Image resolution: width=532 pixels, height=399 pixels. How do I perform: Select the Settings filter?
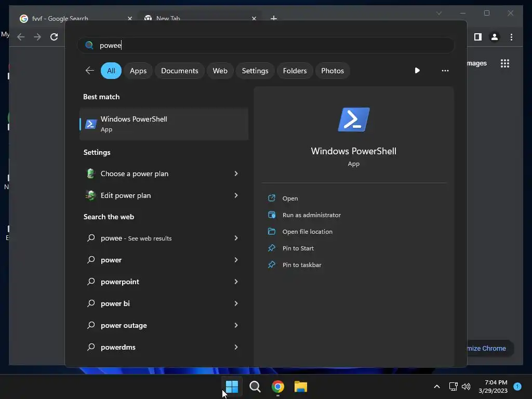coord(255,71)
